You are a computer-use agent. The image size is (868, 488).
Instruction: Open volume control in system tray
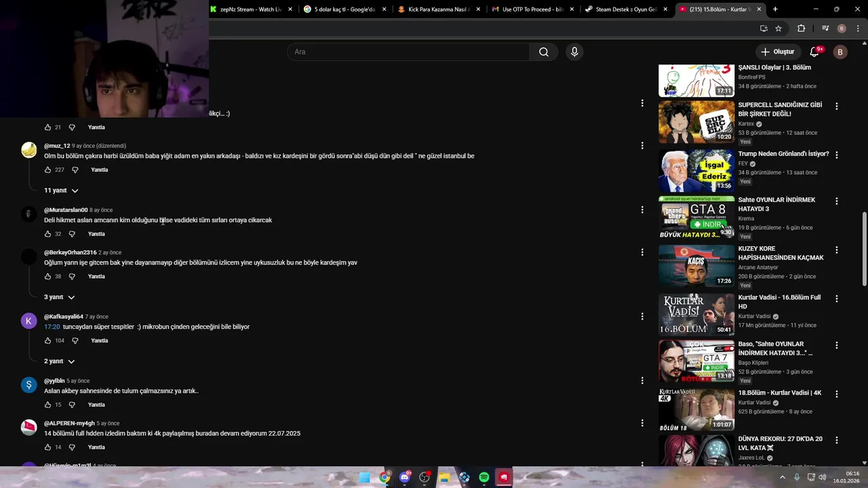(823, 477)
